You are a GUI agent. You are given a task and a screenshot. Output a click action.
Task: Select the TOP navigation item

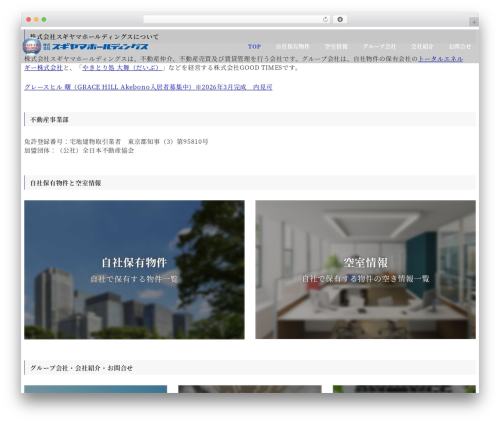pos(254,47)
